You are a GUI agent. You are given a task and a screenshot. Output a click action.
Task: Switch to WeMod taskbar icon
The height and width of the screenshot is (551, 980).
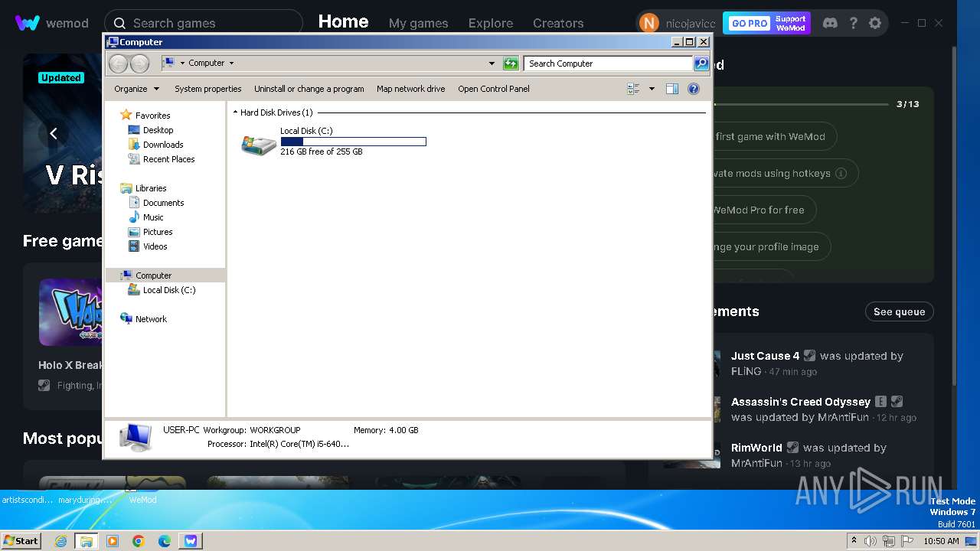tap(190, 541)
